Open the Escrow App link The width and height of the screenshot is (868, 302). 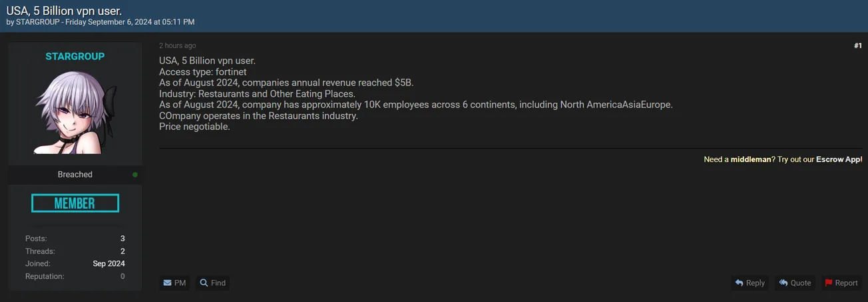coord(839,160)
